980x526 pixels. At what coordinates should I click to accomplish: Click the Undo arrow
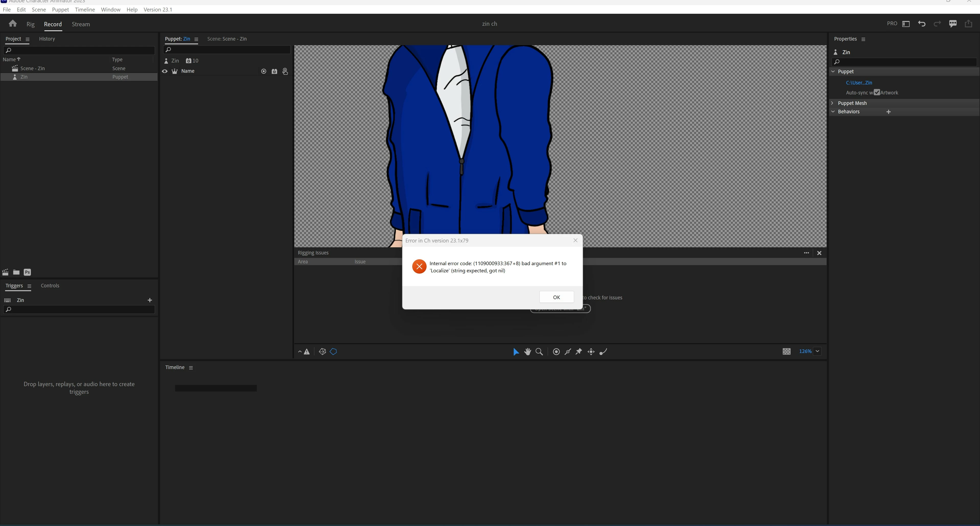pyautogui.click(x=921, y=23)
